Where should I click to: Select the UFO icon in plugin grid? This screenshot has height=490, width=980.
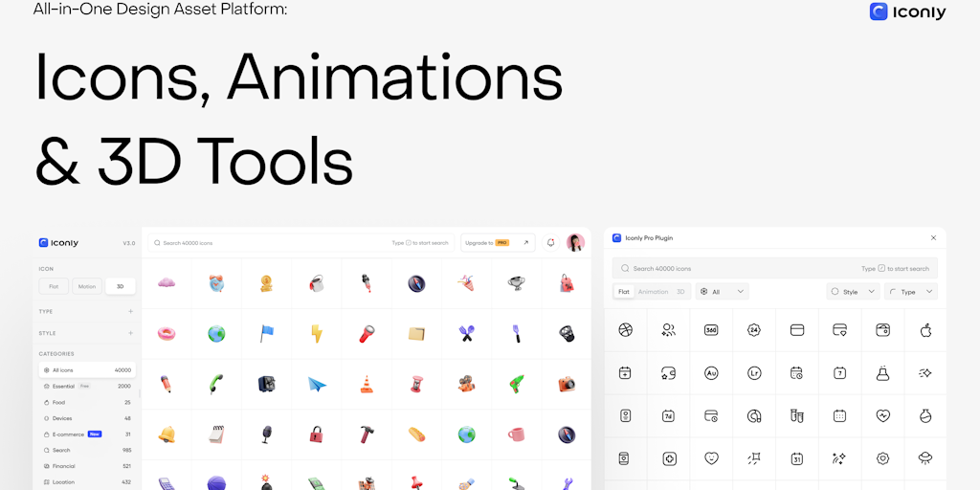coord(925,458)
